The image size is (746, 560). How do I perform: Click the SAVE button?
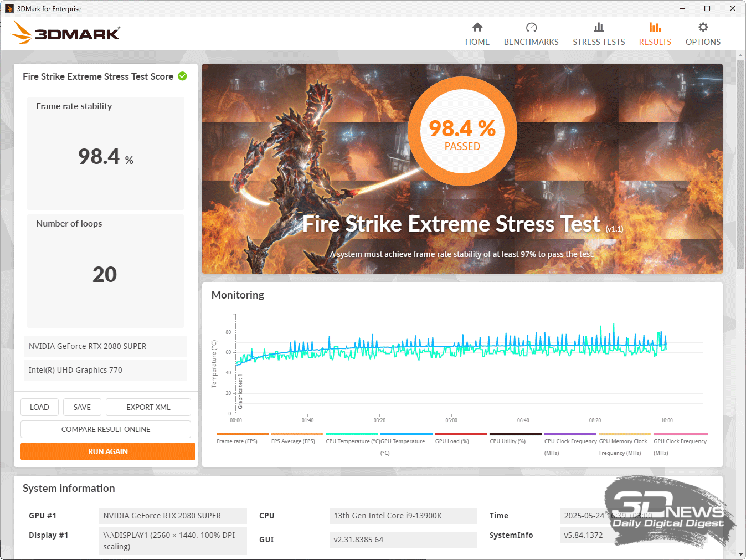[x=82, y=407]
